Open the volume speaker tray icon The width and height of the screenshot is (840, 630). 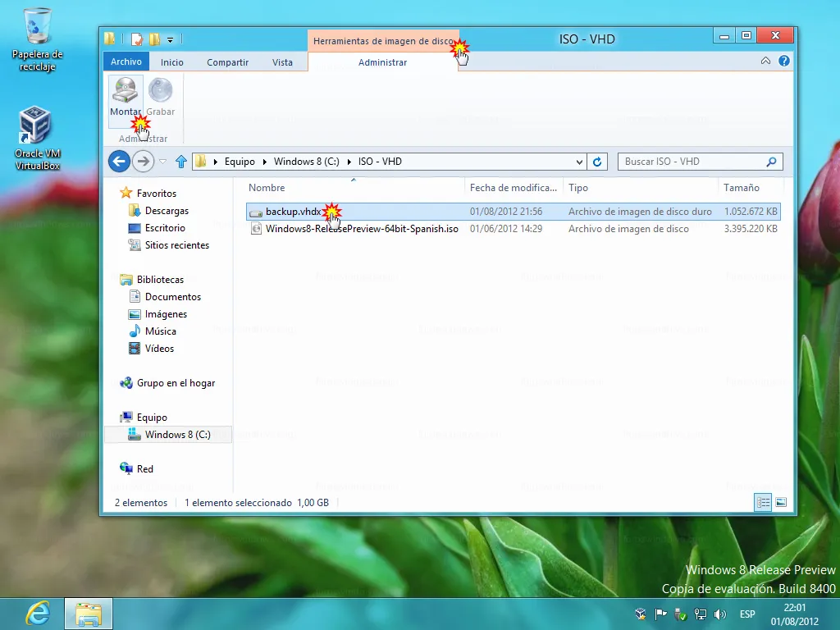coord(720,614)
